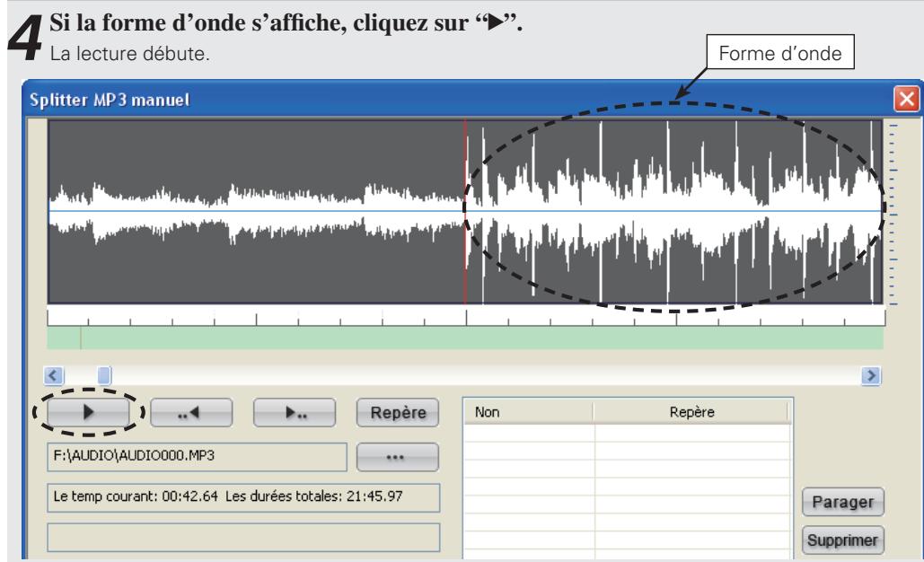924x562 pixels.
Task: Click the timeline ruler under the waveform
Action: [x=465, y=316]
